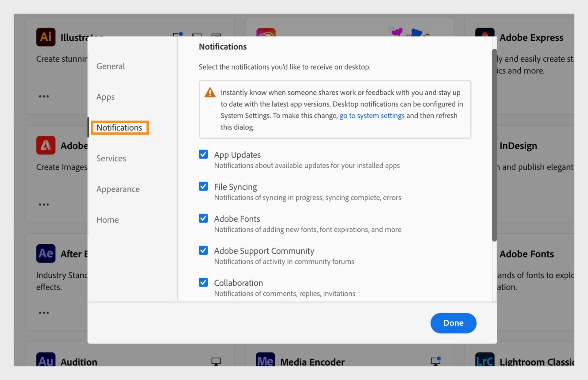
Task: Open the Services settings section
Action: 111,158
